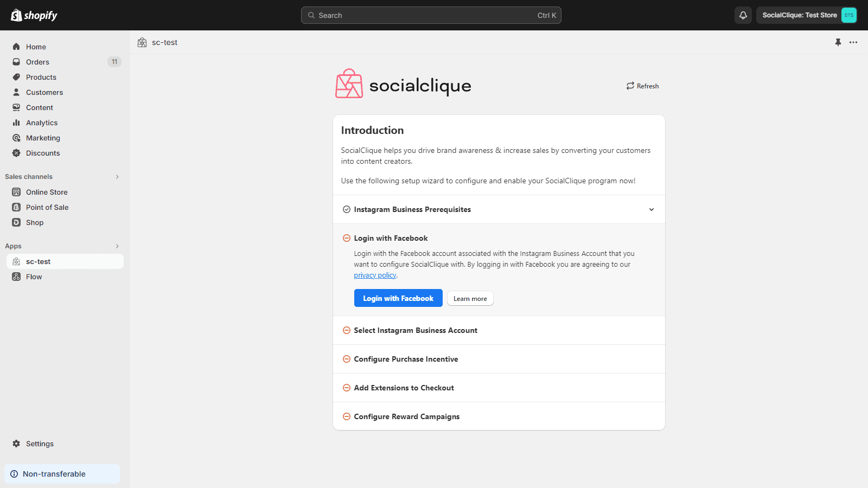Open the three-dot more actions menu
The height and width of the screenshot is (488, 868).
click(x=853, y=42)
